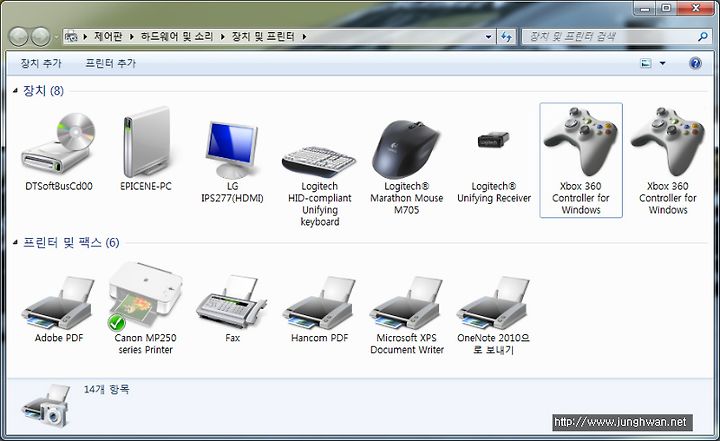
Task: Click the printer and camera icon in details pane
Action: click(x=46, y=406)
